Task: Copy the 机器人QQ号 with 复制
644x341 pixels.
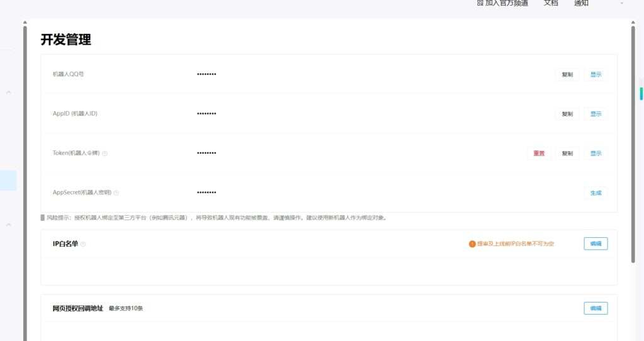Action: (x=567, y=75)
